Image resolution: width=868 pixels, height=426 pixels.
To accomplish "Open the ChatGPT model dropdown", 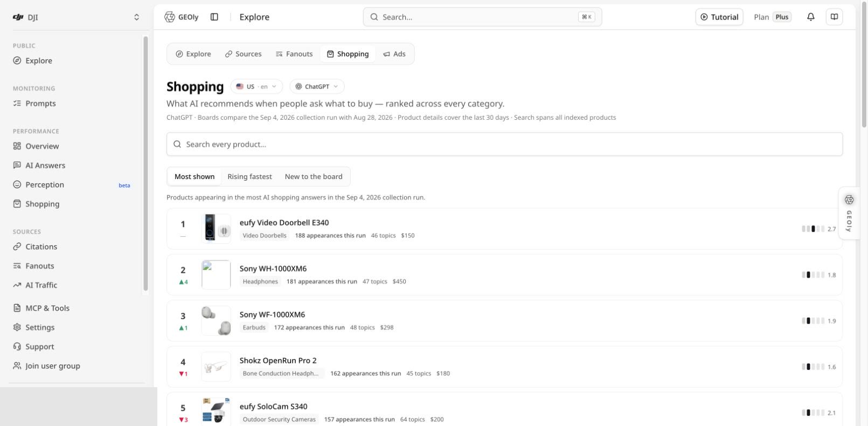I will (x=317, y=86).
